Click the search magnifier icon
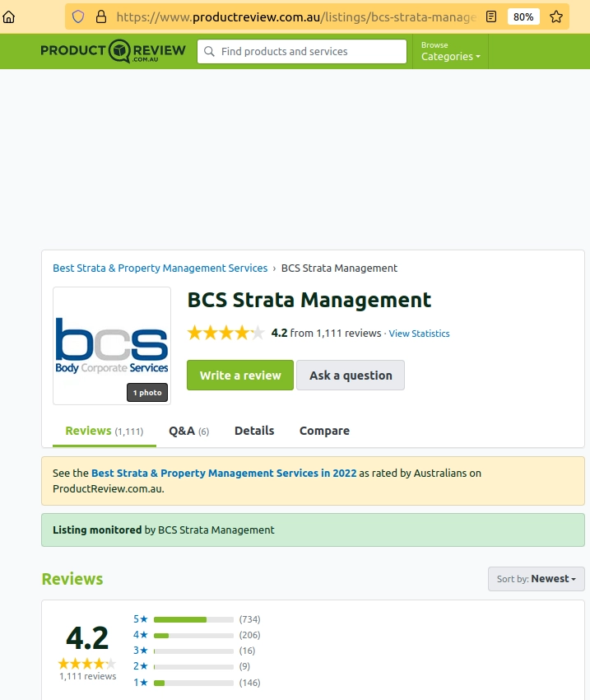Screen dimensions: 590x700 (209, 51)
